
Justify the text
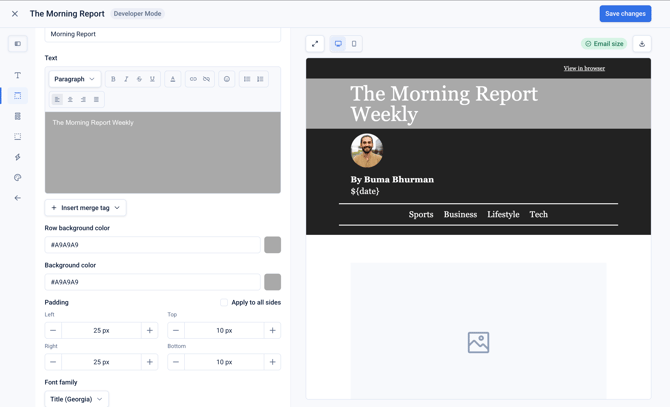pyautogui.click(x=96, y=100)
